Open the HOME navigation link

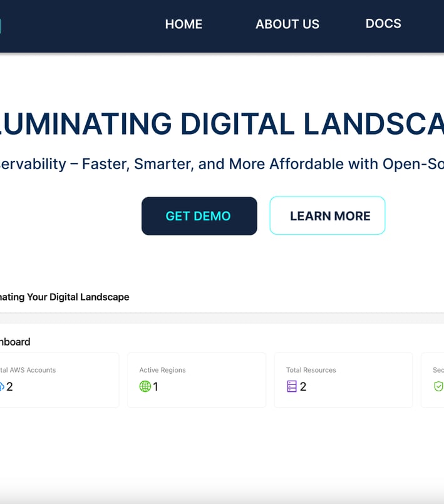click(x=183, y=24)
